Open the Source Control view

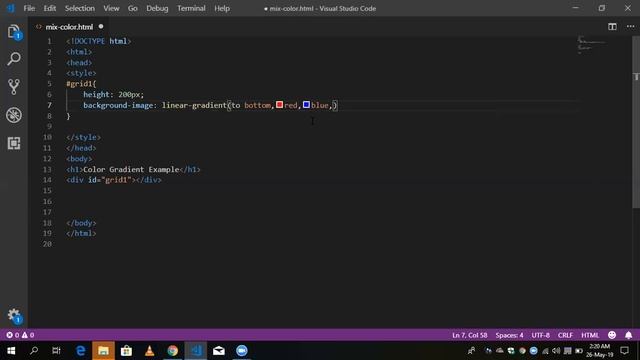[14, 87]
